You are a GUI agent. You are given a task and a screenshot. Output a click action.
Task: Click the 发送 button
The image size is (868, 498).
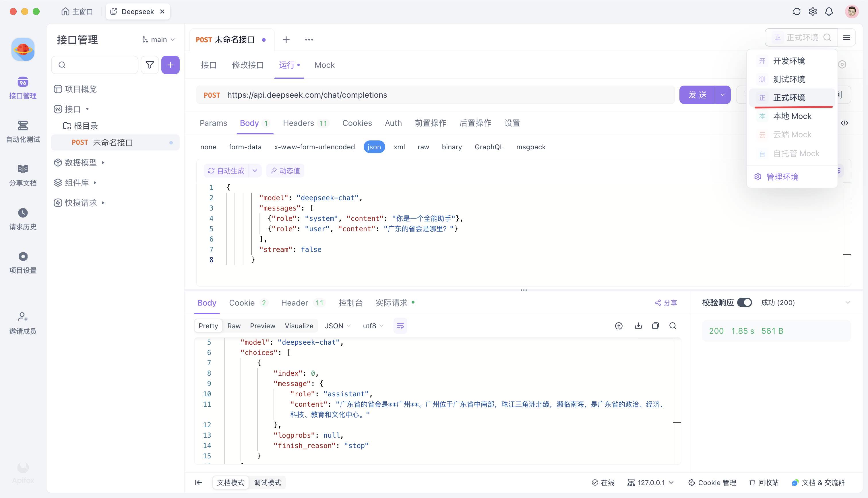point(697,95)
